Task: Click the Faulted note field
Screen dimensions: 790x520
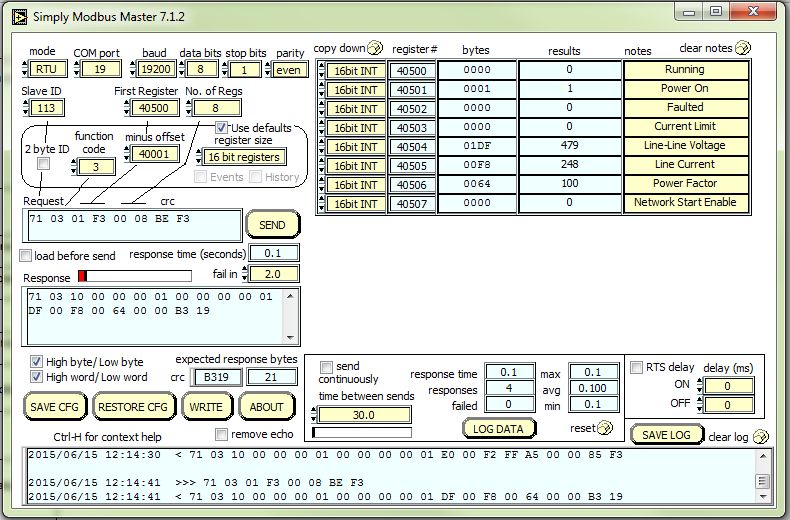Action: point(685,107)
